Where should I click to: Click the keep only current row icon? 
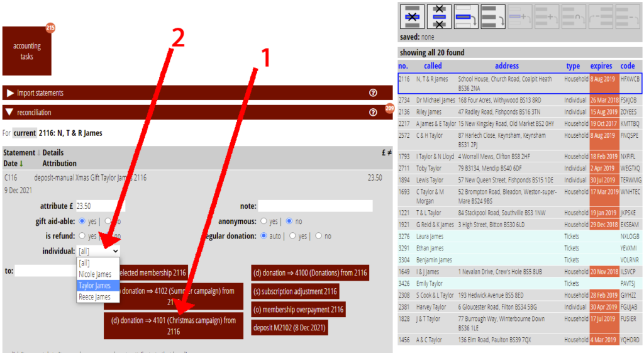[439, 17]
